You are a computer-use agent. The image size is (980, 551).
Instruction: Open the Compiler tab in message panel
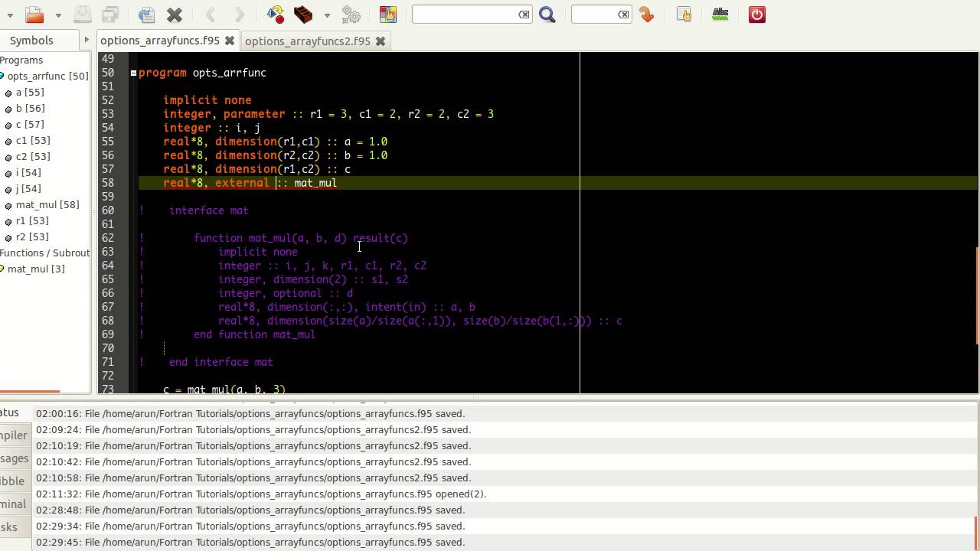tap(14, 435)
